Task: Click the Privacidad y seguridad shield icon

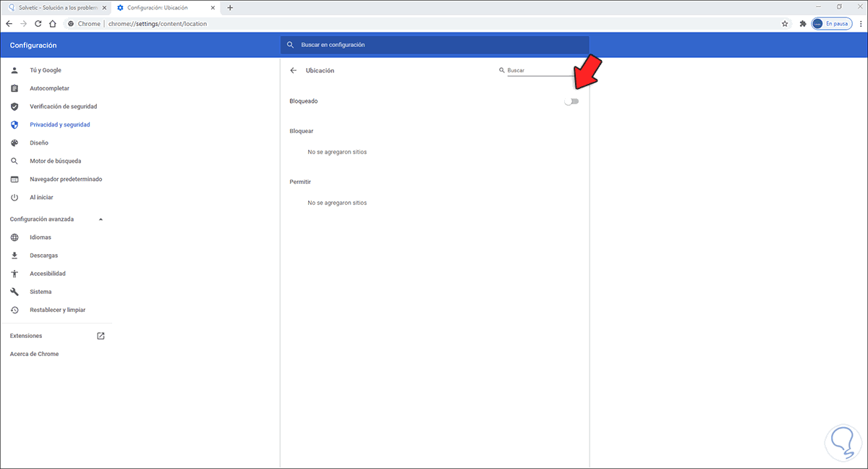Action: tap(14, 124)
